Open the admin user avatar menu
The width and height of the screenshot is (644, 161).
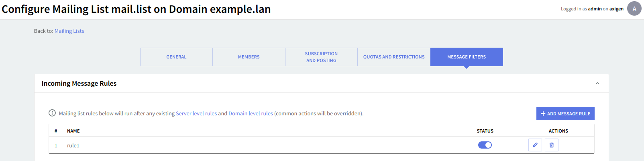(634, 8)
